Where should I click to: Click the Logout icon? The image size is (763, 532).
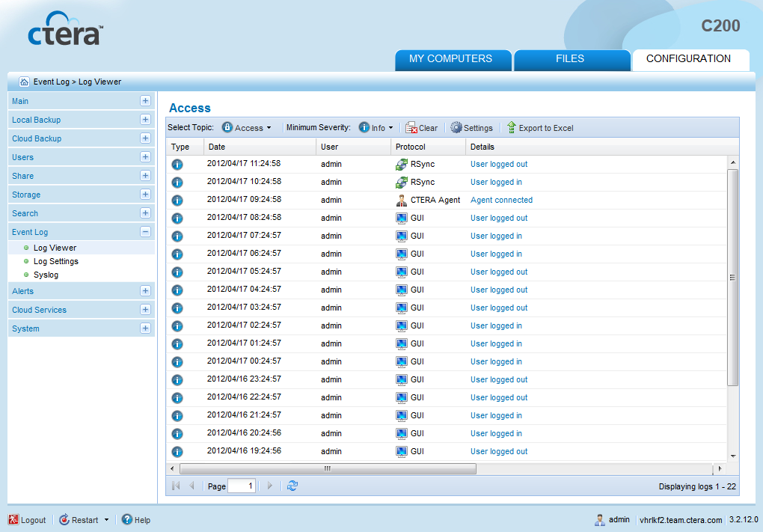point(13,519)
